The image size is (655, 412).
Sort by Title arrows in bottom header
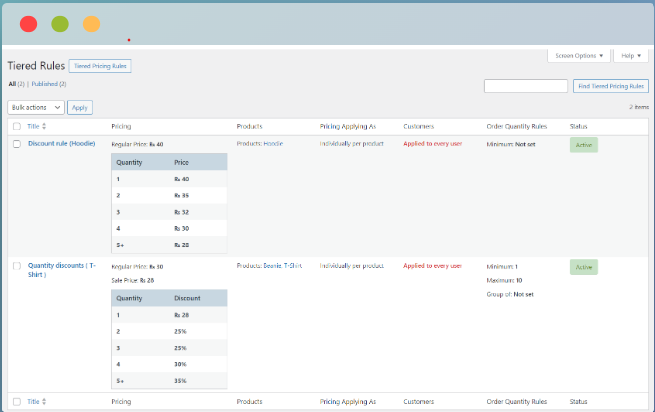(44, 402)
